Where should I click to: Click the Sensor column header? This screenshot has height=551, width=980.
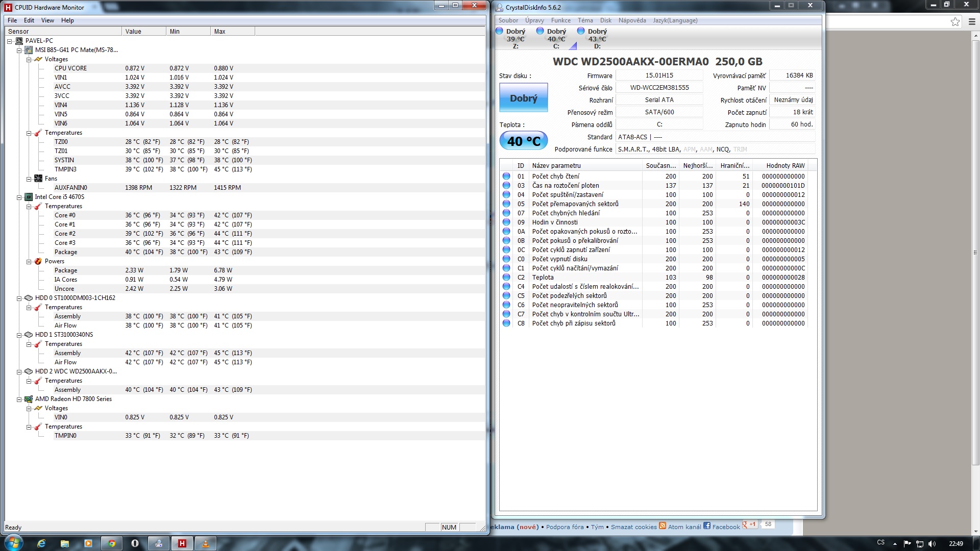click(x=63, y=31)
